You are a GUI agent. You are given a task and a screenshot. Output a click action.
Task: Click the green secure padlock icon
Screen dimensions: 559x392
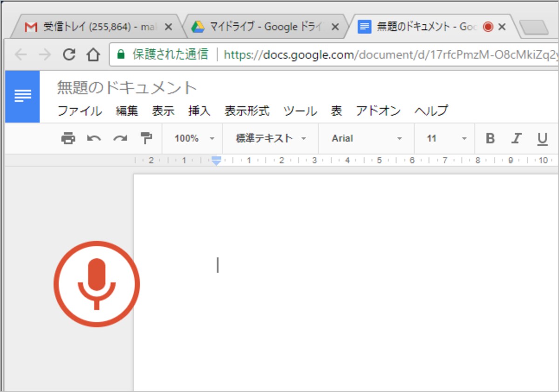pyautogui.click(x=121, y=55)
